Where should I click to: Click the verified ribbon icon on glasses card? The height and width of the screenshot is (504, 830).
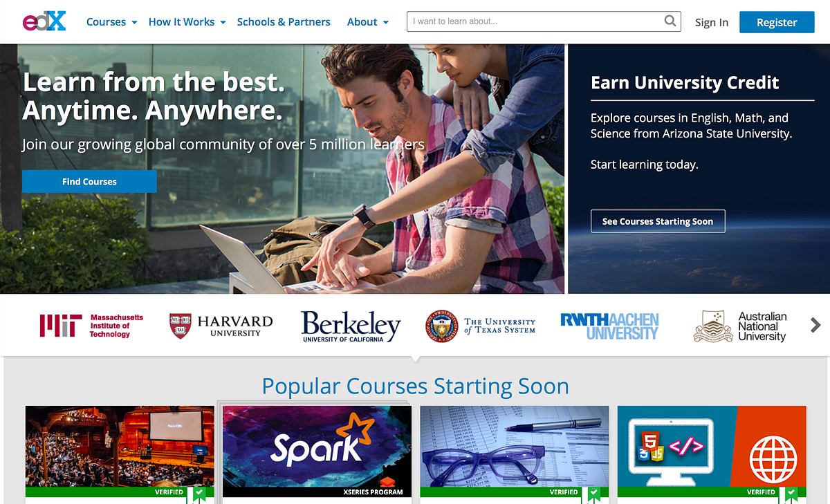593,494
